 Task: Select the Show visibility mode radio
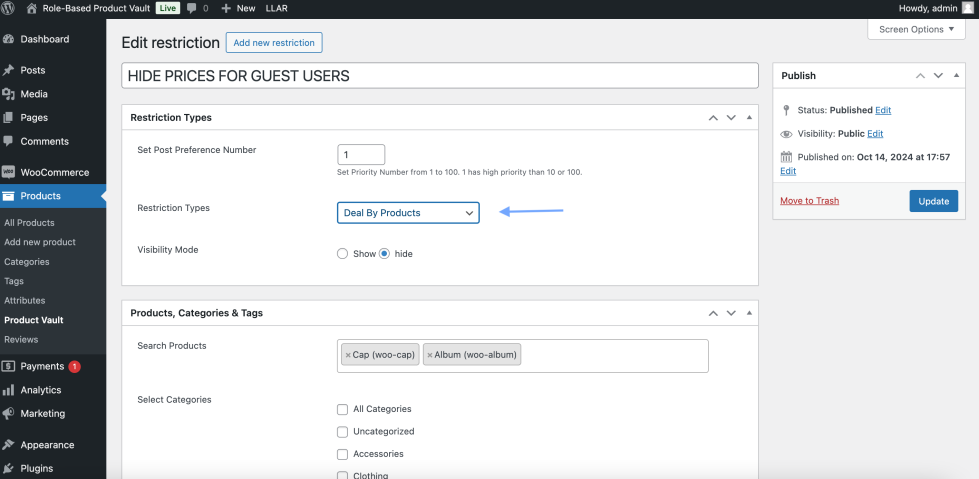(x=343, y=254)
